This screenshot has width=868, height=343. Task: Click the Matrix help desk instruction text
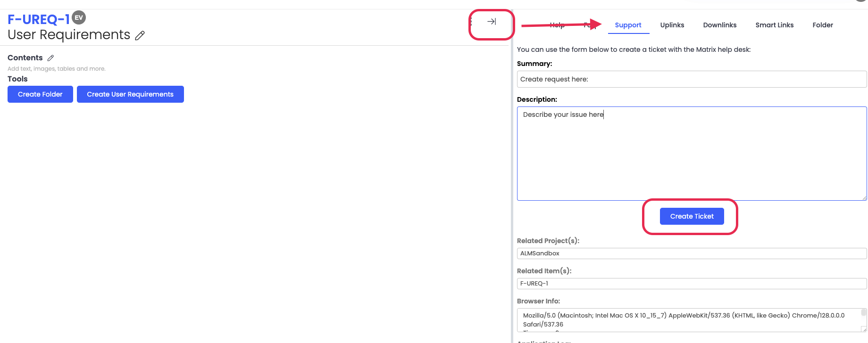click(x=634, y=49)
